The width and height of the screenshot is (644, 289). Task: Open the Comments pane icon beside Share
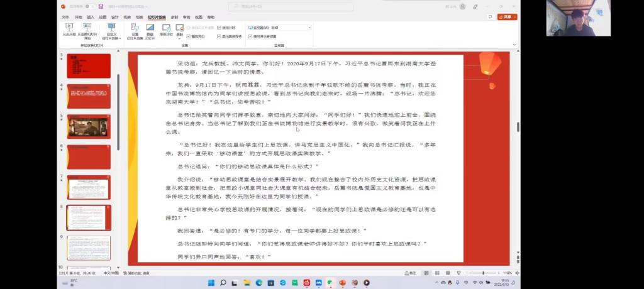[x=490, y=17]
